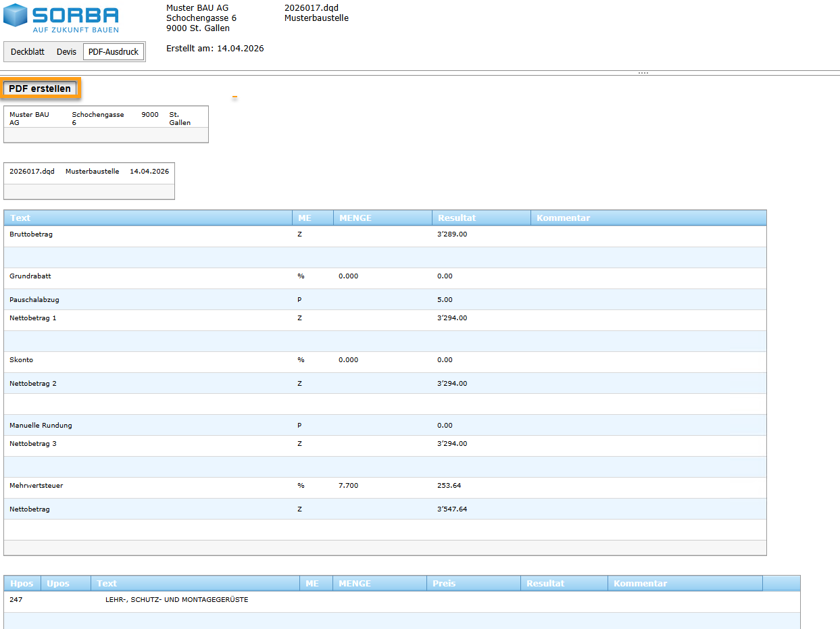
Task: Select the Skonto row label
Action: [21, 360]
